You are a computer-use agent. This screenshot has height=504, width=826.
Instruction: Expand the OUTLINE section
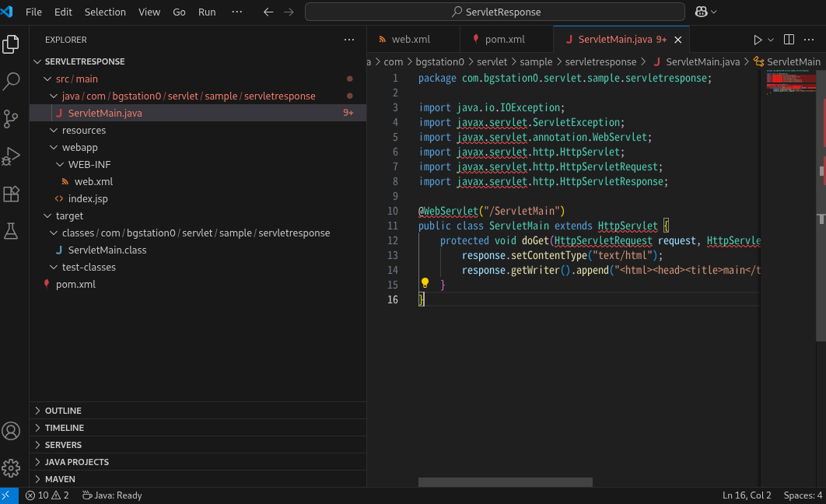(x=198, y=410)
